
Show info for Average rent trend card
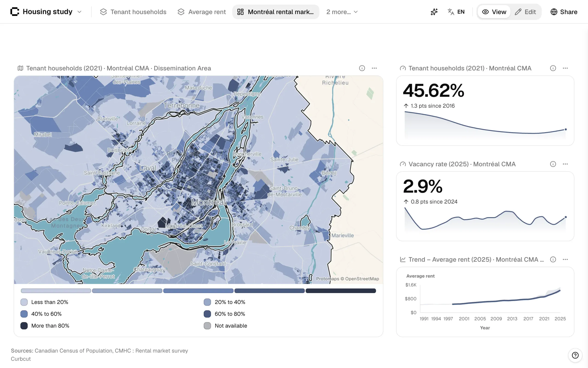[553, 259]
